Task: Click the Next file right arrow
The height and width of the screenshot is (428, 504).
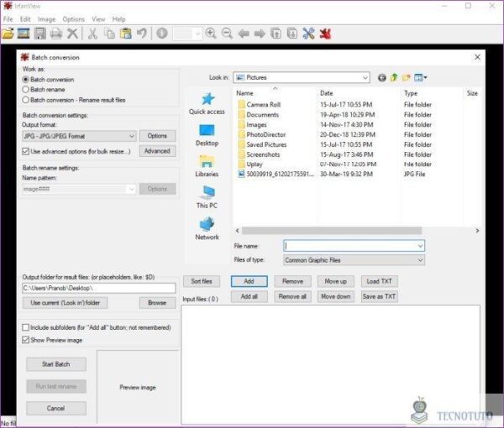Action: coord(260,34)
